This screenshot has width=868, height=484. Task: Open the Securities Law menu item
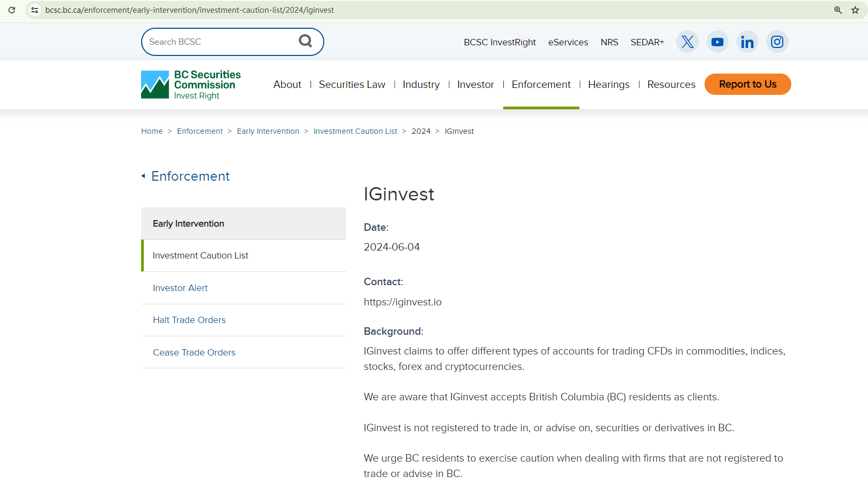pyautogui.click(x=351, y=84)
